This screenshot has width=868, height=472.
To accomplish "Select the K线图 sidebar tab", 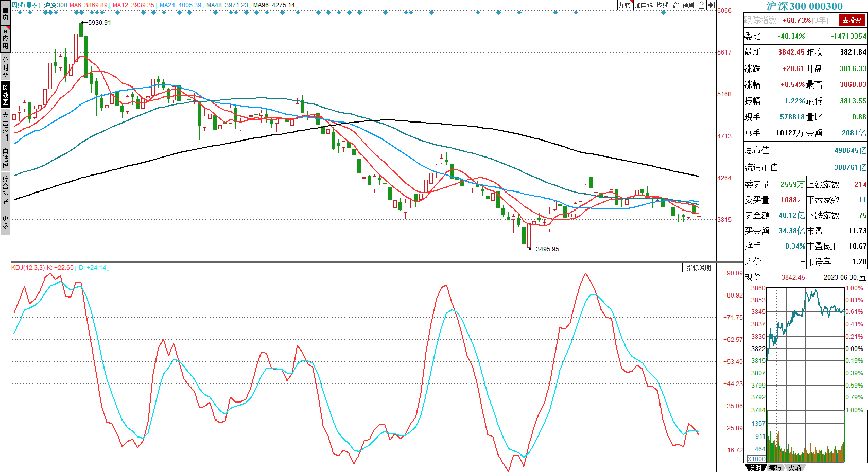I will coord(5,95).
